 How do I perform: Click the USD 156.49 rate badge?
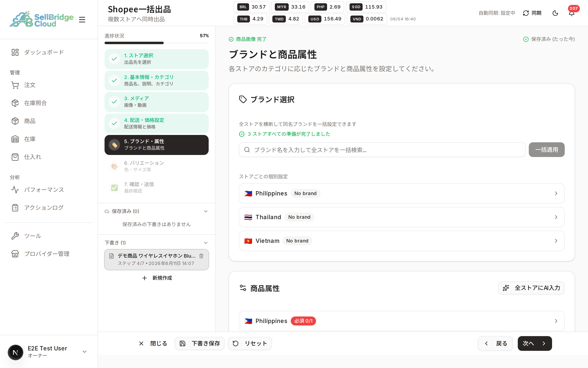pos(325,19)
